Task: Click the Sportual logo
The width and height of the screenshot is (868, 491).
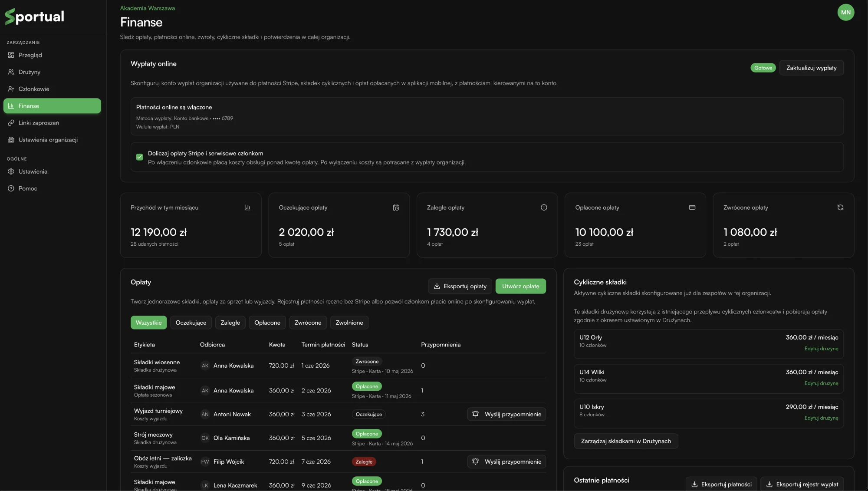Action: coord(35,16)
